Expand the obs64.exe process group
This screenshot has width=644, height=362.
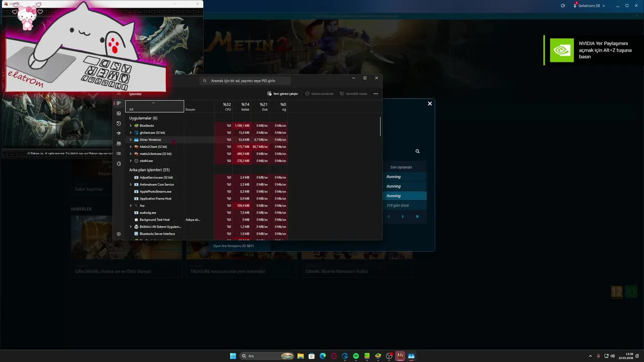[x=130, y=160]
